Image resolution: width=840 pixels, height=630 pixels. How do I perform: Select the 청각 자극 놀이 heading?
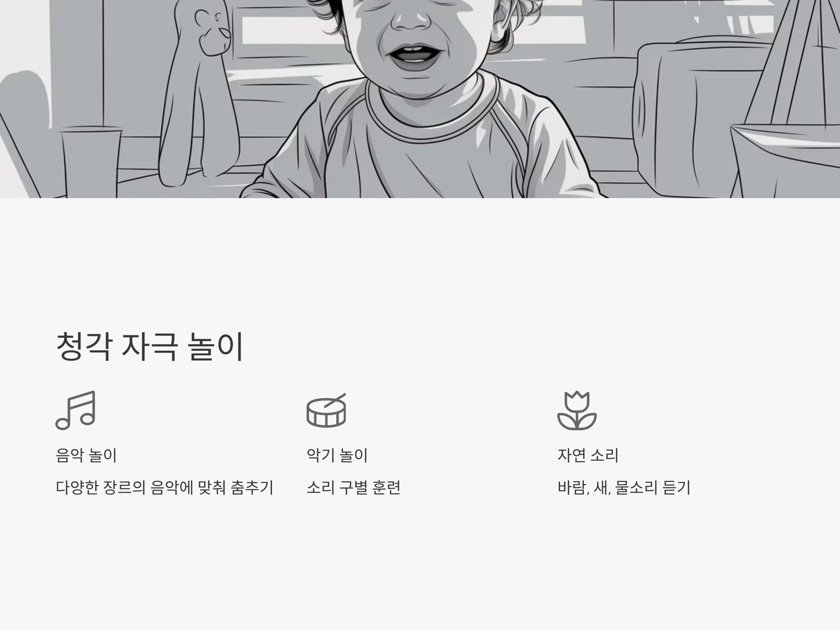[x=149, y=346]
